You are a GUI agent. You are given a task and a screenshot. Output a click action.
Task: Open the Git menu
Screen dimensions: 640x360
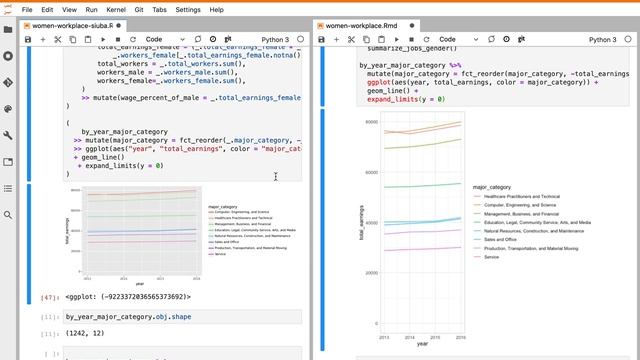(139, 9)
